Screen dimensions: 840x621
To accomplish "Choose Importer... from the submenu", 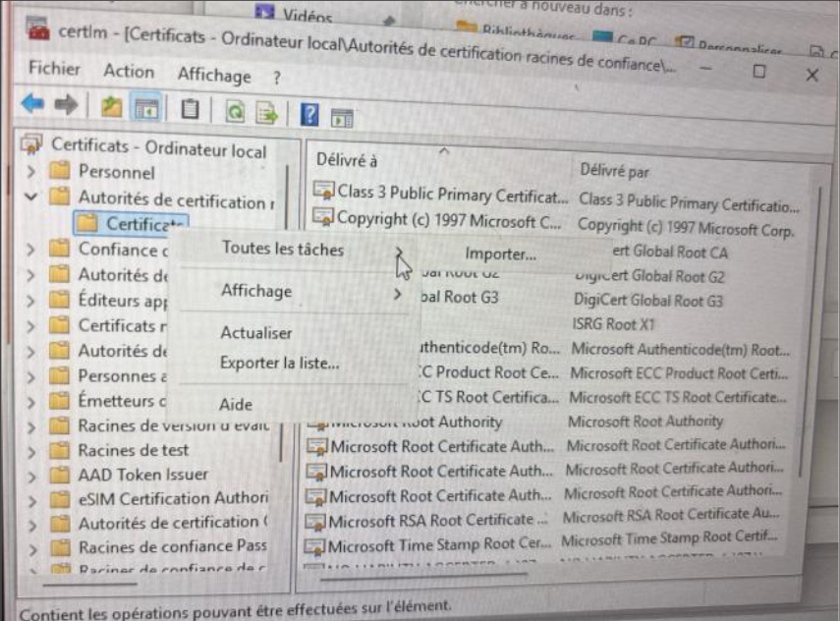I will pyautogui.click(x=500, y=254).
